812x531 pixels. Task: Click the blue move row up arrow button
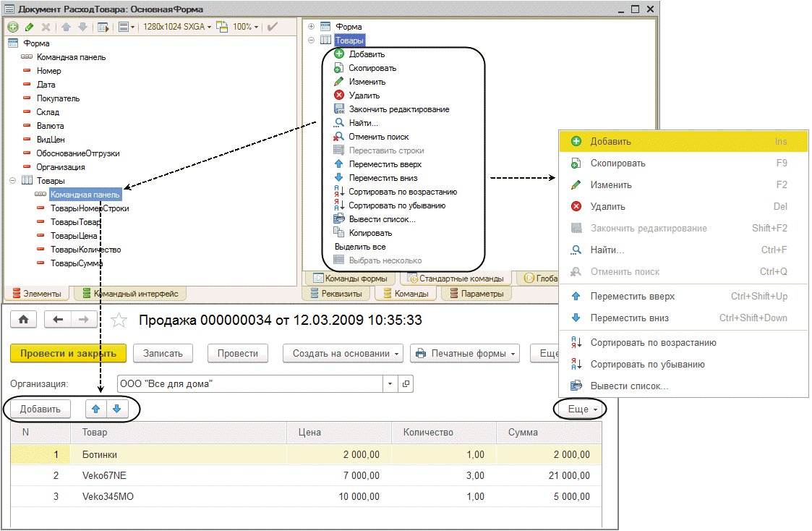[x=95, y=409]
